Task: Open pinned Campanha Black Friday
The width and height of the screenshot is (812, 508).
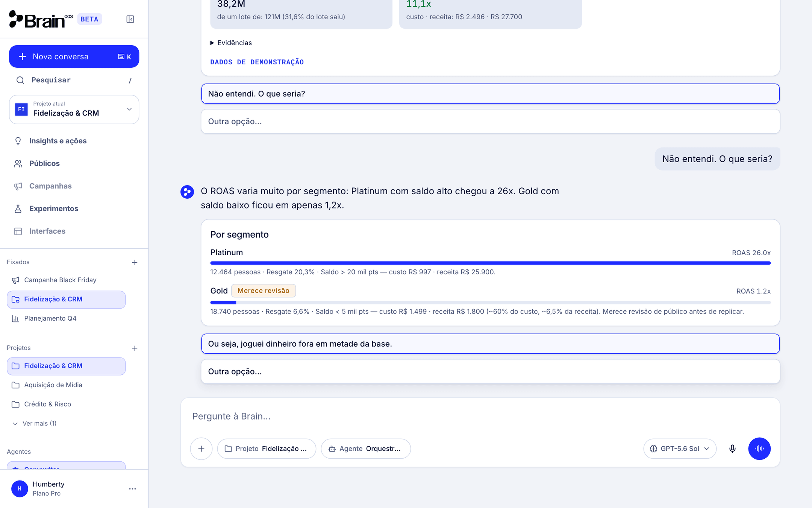Action: [x=66, y=280]
